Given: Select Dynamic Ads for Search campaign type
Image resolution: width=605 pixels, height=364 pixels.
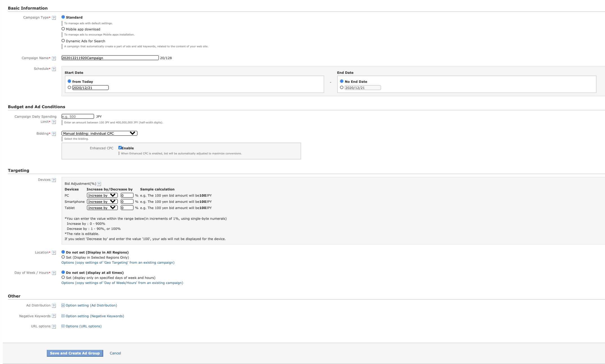Looking at the screenshot, I should [63, 41].
